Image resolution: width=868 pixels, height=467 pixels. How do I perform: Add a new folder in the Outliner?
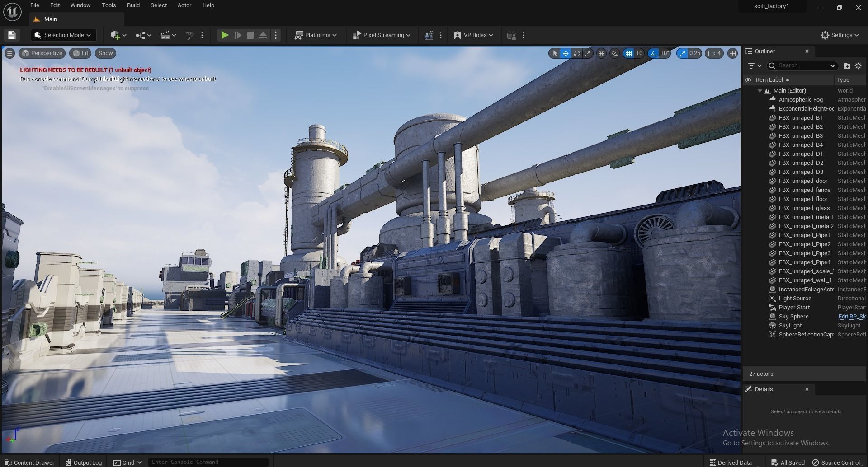tap(847, 66)
